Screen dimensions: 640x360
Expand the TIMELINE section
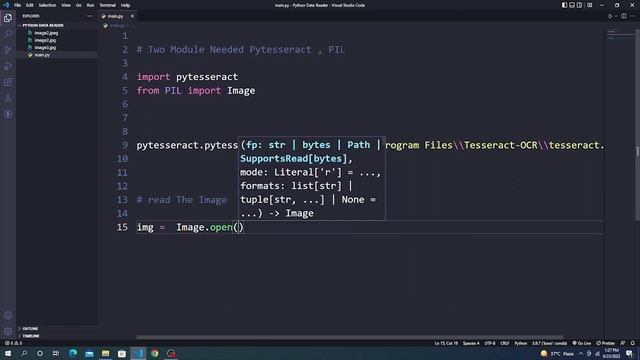57,336
